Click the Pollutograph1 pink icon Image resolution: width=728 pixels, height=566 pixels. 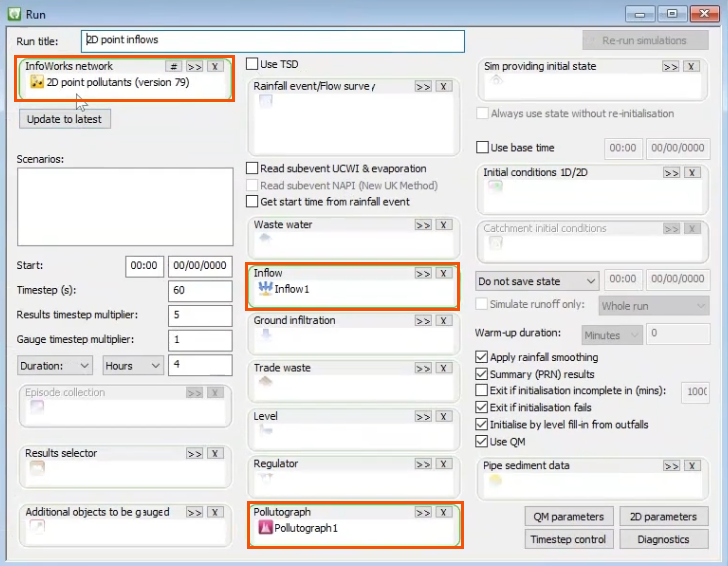(x=265, y=527)
